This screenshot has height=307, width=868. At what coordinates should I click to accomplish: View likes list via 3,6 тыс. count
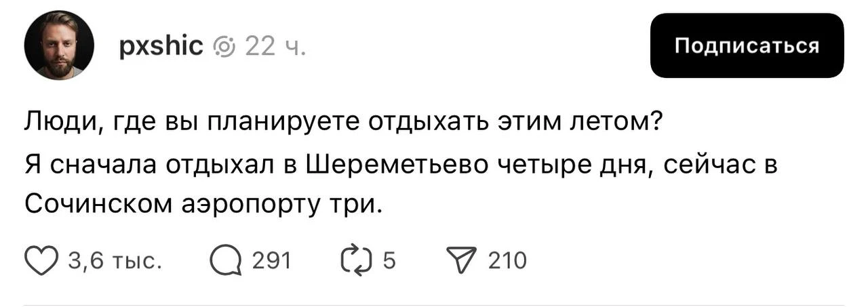point(115,261)
